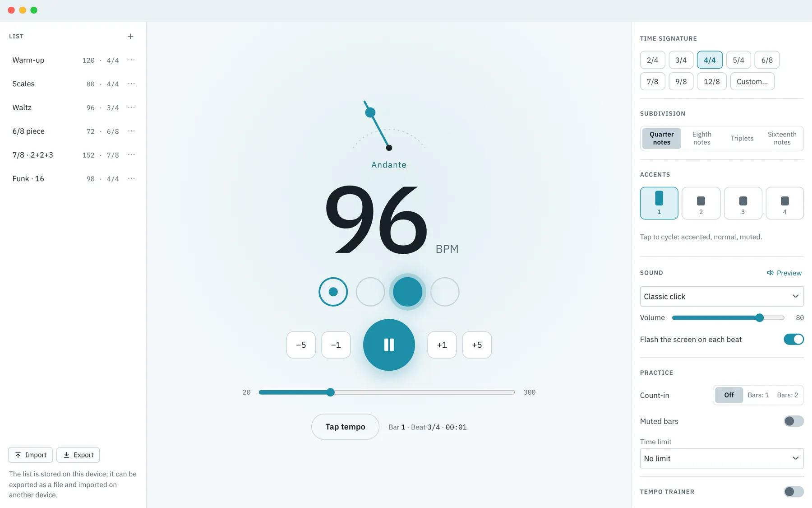Enable the Muted bars switch
This screenshot has width=812, height=508.
click(794, 421)
